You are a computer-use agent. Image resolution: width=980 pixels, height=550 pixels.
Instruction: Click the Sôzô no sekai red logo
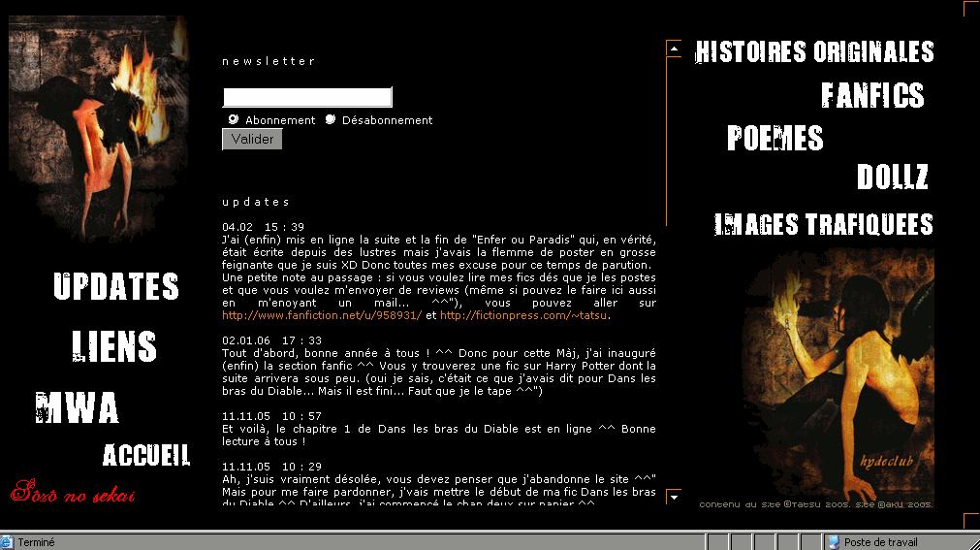tap(73, 495)
